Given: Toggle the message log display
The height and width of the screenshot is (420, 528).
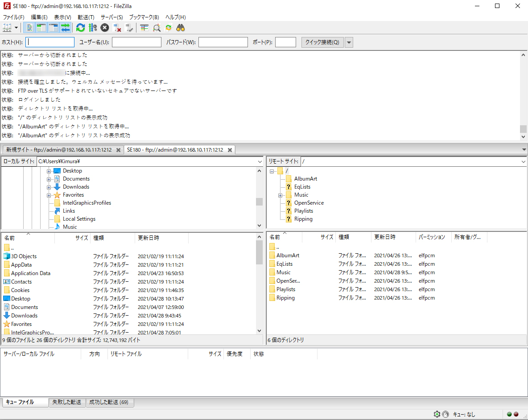Looking at the screenshot, I should coord(29,28).
